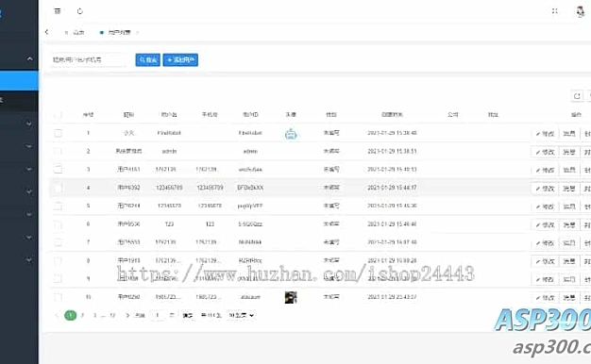Go to page 3 in pagination
Screen dimensions: 591x364
click(94, 316)
